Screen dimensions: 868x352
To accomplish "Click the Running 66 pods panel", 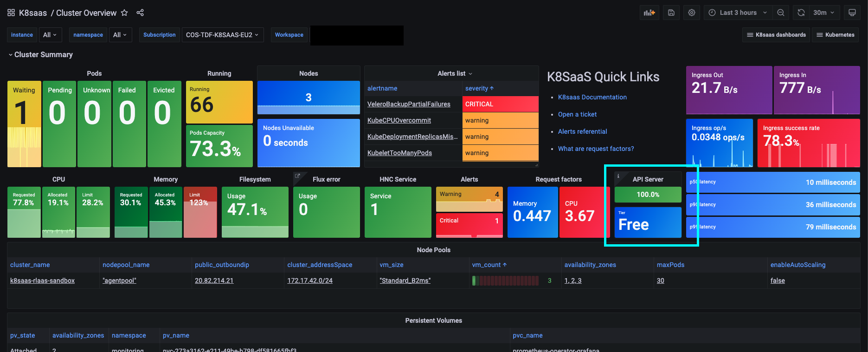I will (x=219, y=102).
